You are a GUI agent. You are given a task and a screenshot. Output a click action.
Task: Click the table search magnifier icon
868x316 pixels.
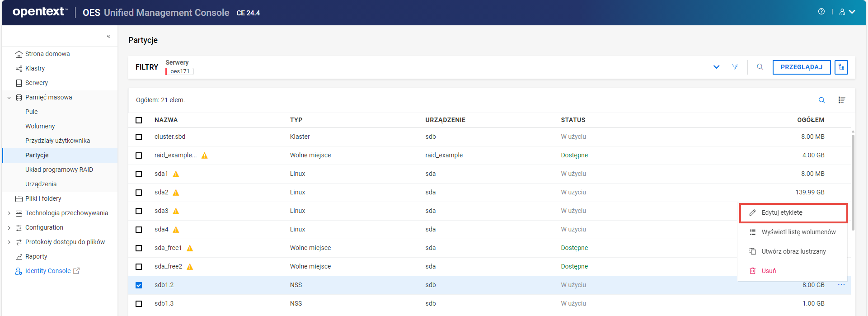click(x=821, y=100)
